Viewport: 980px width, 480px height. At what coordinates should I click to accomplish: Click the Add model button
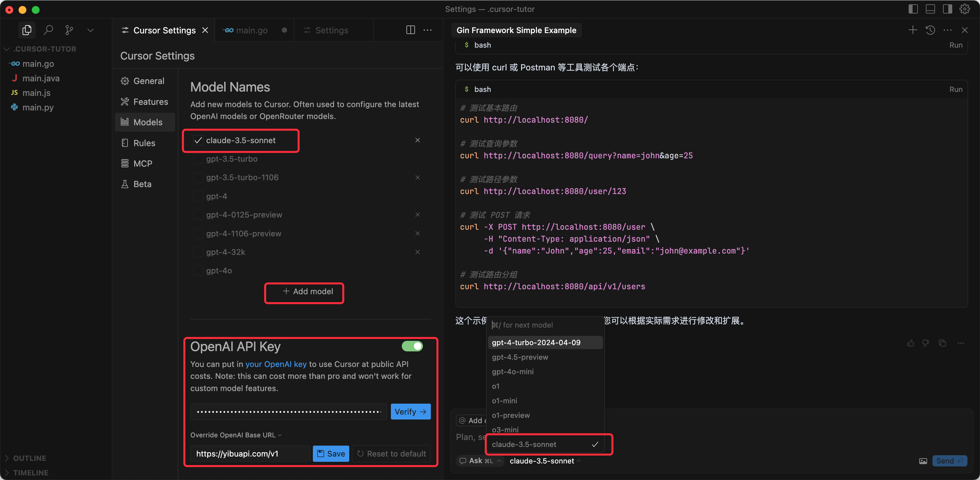click(308, 292)
